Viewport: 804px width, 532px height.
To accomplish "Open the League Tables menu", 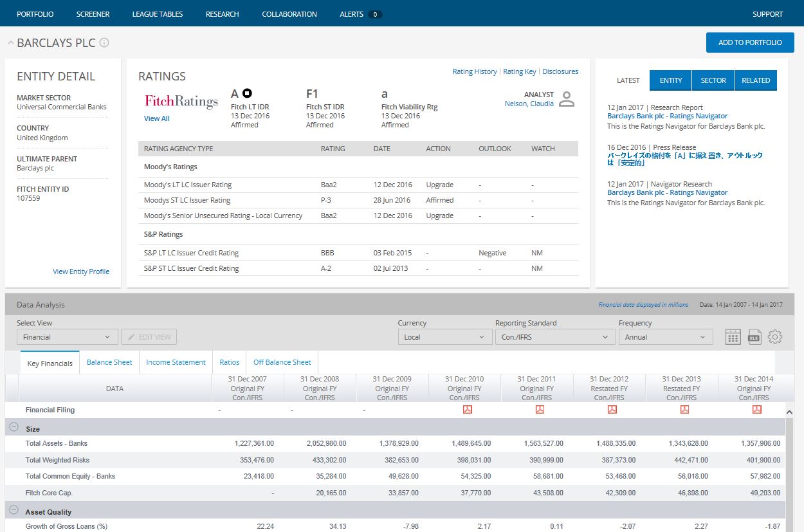I will (x=158, y=14).
